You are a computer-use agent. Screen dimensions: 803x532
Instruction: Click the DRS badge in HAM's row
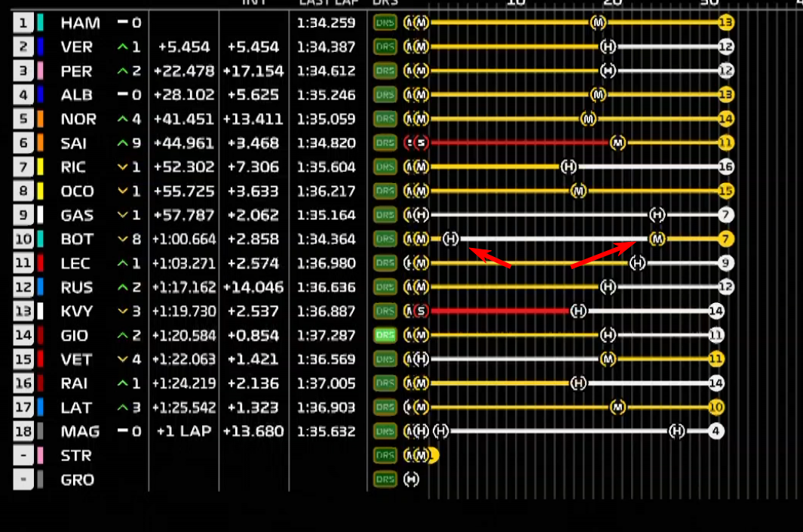tap(385, 23)
